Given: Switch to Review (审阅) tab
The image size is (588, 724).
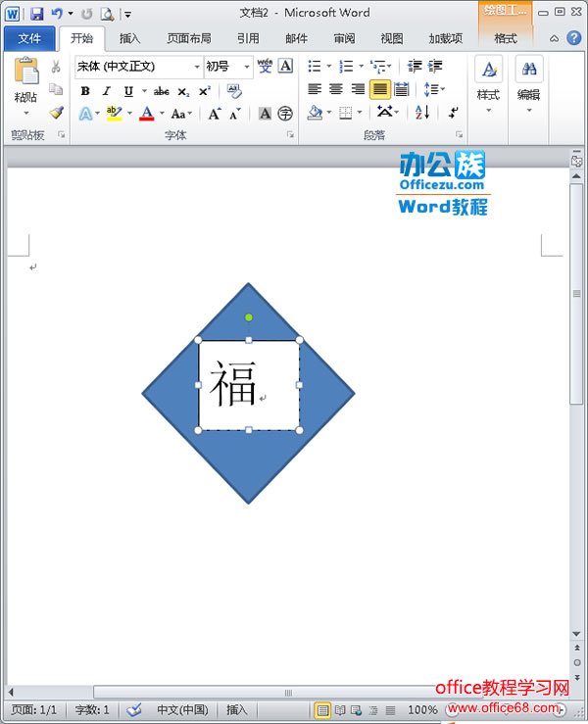Looking at the screenshot, I should (x=345, y=38).
